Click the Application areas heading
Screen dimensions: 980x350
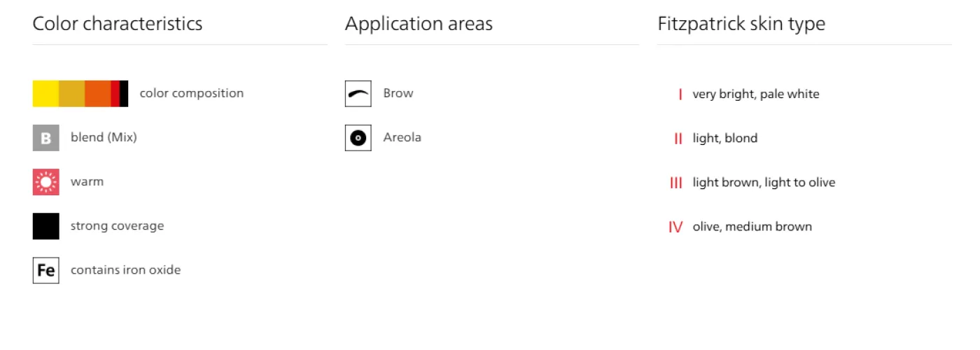(x=419, y=24)
